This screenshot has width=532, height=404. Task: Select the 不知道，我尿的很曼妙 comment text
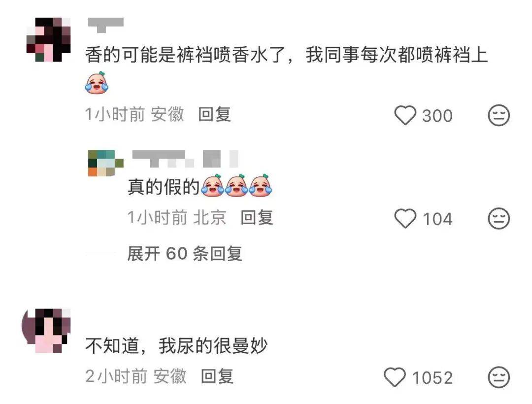(x=176, y=346)
